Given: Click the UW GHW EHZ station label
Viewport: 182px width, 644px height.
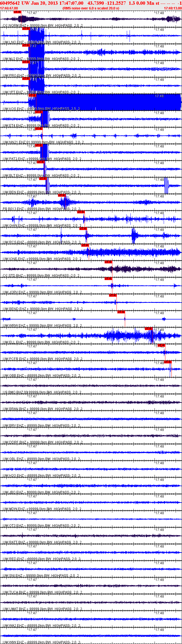Looking at the screenshot, I should coord(42,226).
